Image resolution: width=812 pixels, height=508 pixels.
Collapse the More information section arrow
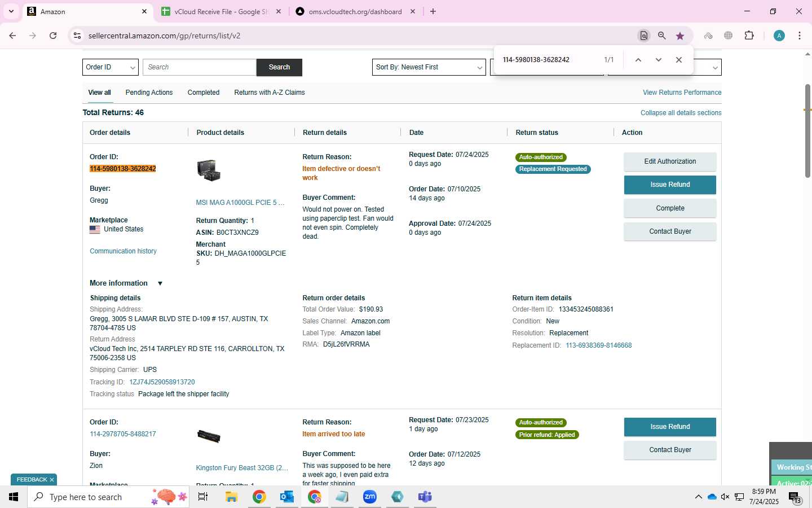[x=160, y=283]
